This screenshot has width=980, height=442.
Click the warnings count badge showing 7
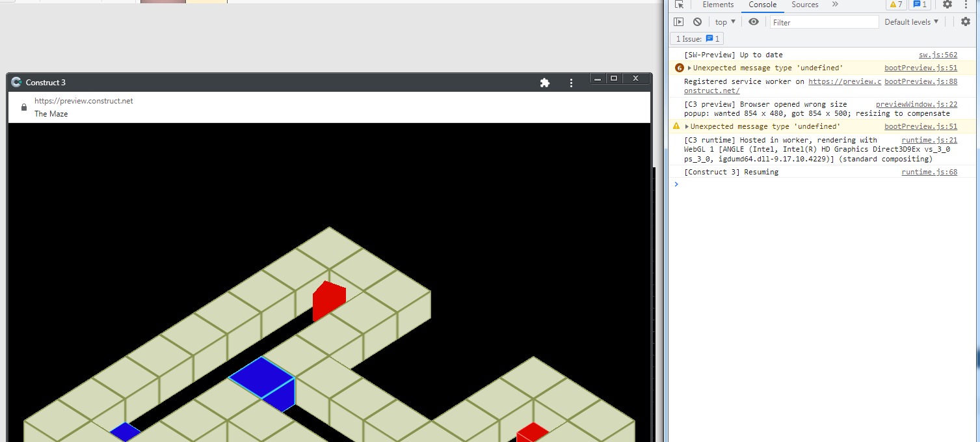point(896,5)
